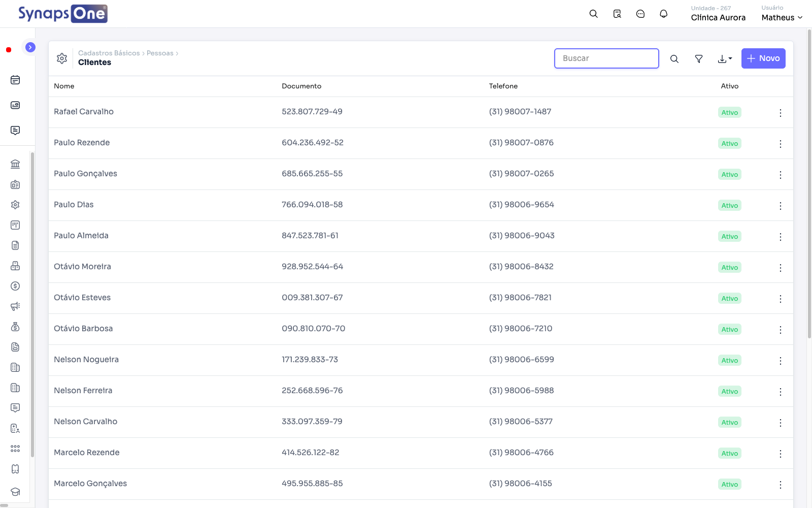The width and height of the screenshot is (812, 508).
Task: Sort by the Nome column header
Action: pos(64,86)
